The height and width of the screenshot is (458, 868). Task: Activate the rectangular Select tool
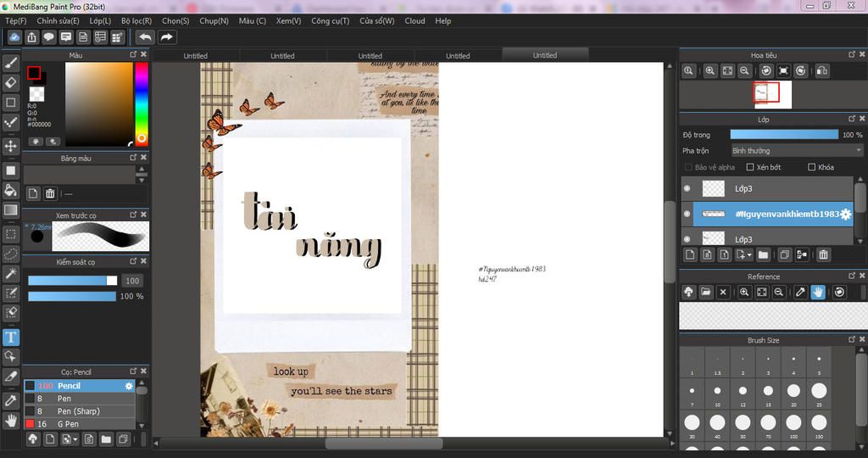[x=10, y=234]
